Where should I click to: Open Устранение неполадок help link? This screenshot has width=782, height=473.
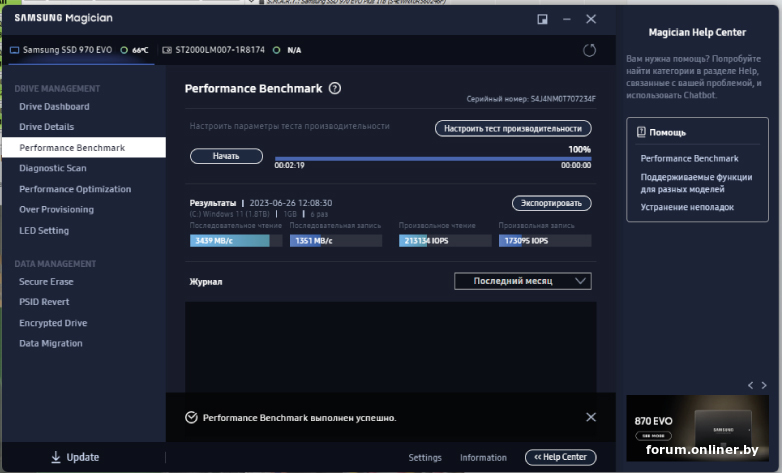click(687, 207)
